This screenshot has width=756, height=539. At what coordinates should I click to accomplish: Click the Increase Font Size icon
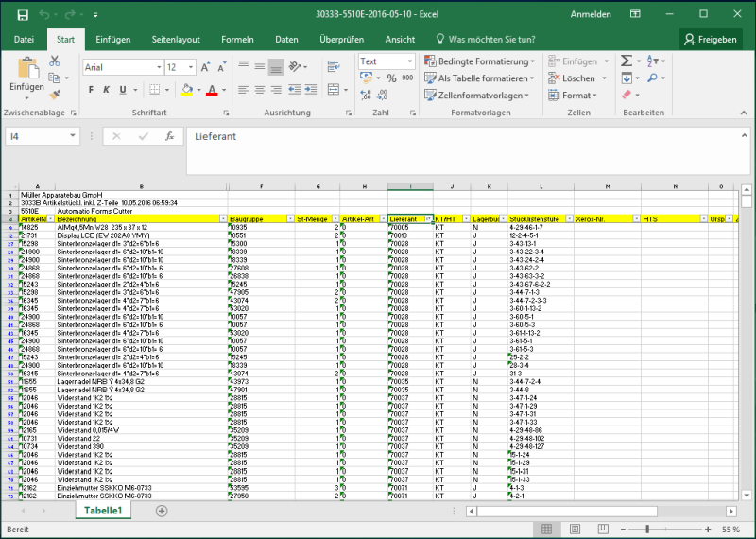point(204,67)
